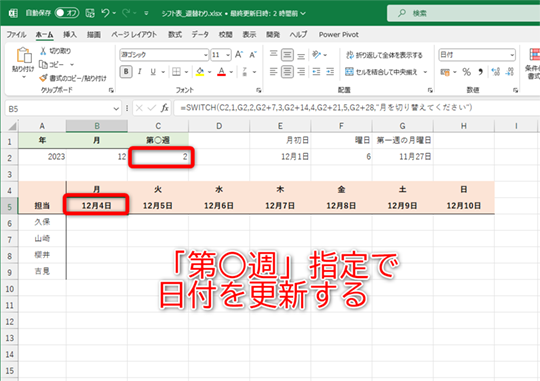Click the Copy button
This screenshot has width=540, height=381.
point(51,64)
